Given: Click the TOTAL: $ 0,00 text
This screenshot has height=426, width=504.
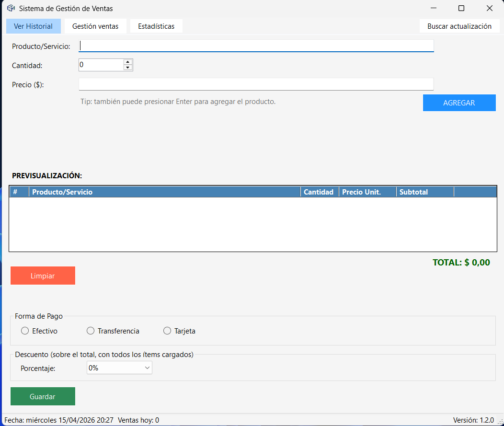Looking at the screenshot, I should (461, 262).
